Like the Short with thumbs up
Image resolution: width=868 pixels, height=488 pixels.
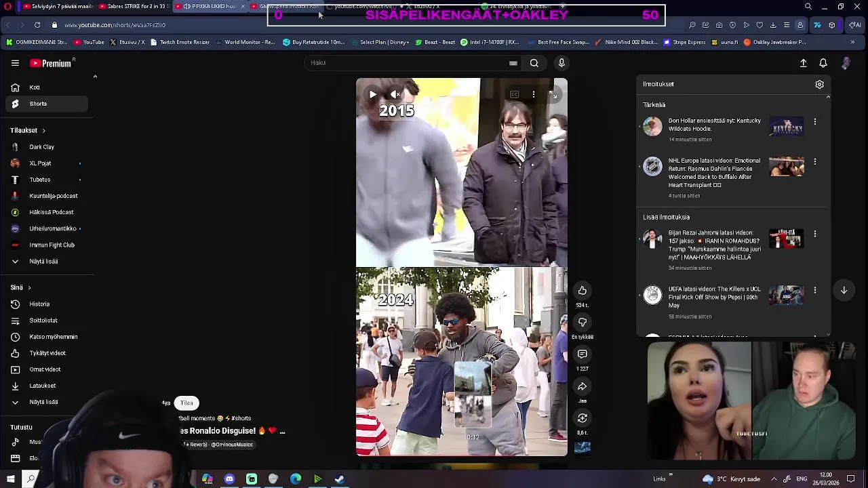click(x=583, y=290)
